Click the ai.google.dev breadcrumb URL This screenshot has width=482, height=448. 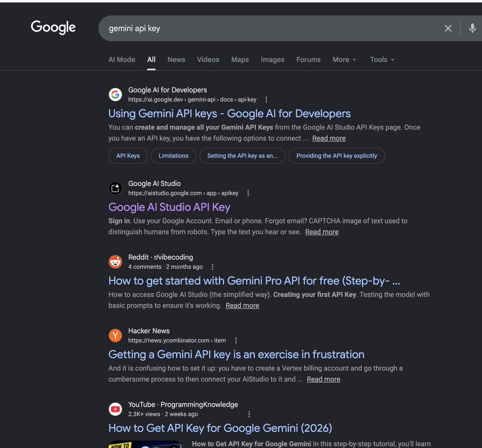click(x=192, y=100)
